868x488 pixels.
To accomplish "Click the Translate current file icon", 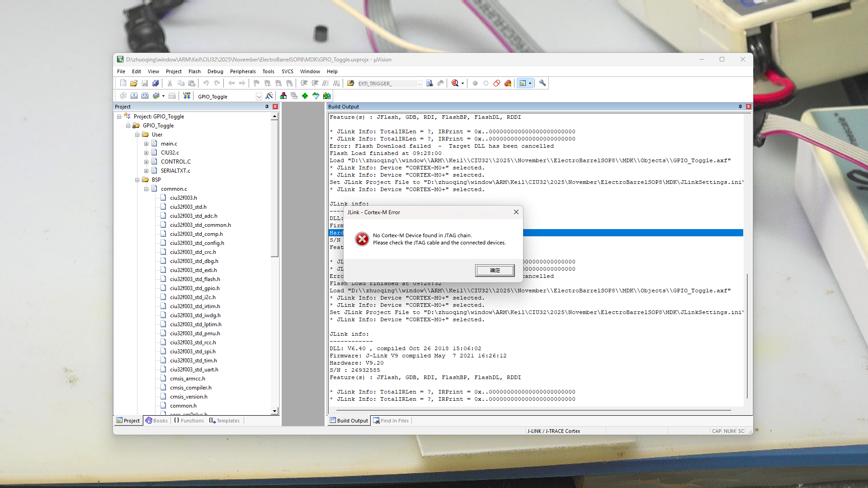I will click(x=123, y=96).
